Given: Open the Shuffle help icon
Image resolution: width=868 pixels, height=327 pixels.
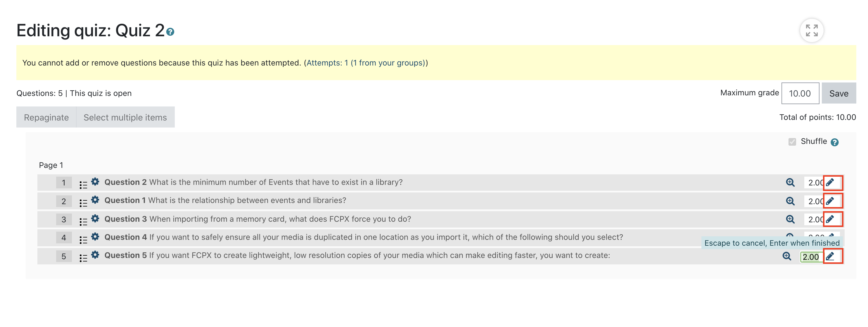Looking at the screenshot, I should [835, 142].
